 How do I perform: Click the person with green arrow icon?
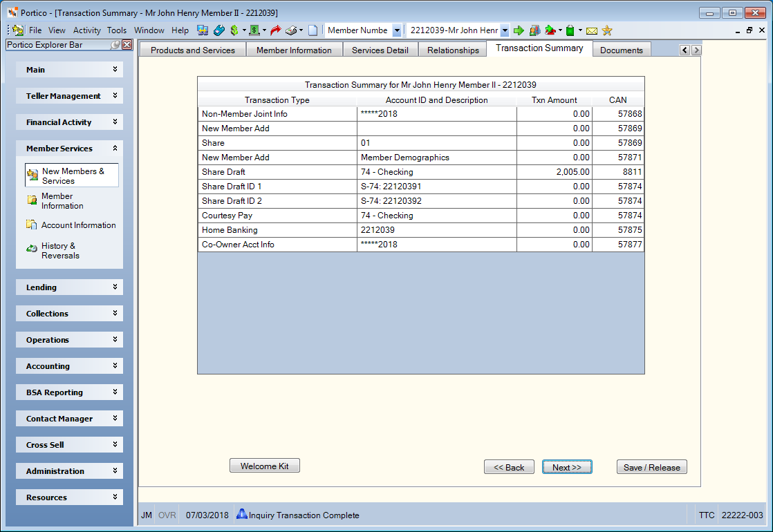pyautogui.click(x=550, y=30)
